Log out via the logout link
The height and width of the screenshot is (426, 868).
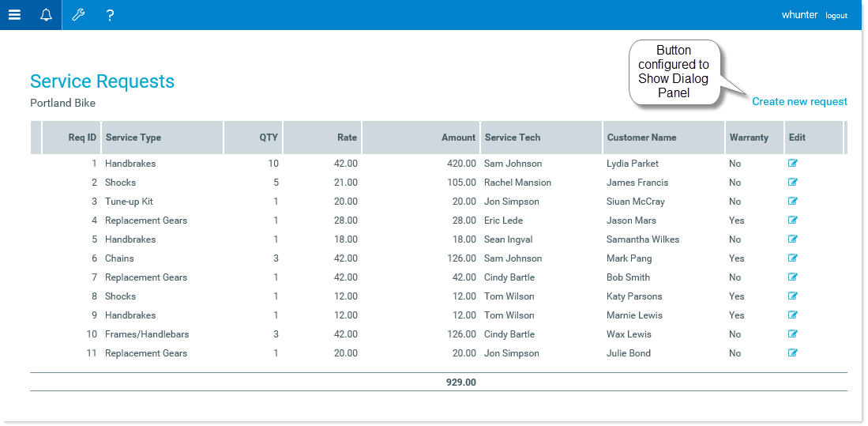click(836, 16)
